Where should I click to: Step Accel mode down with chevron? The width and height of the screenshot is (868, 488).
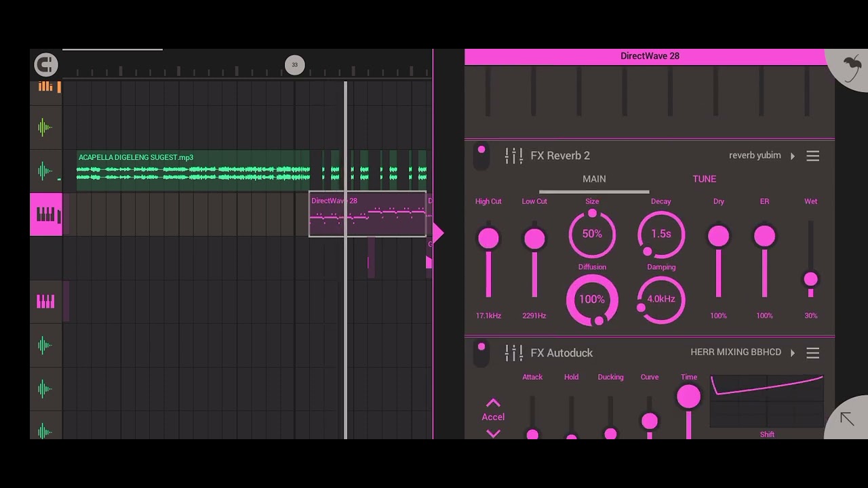[x=493, y=433]
